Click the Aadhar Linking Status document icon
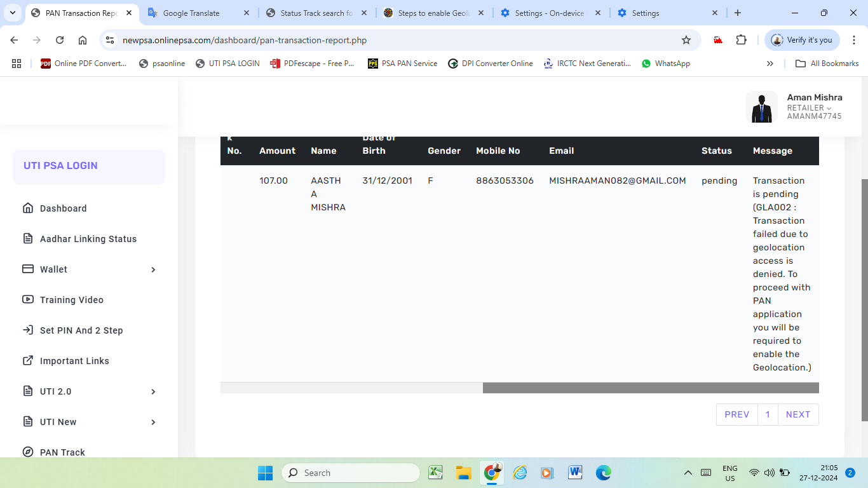The image size is (868, 488). (28, 239)
